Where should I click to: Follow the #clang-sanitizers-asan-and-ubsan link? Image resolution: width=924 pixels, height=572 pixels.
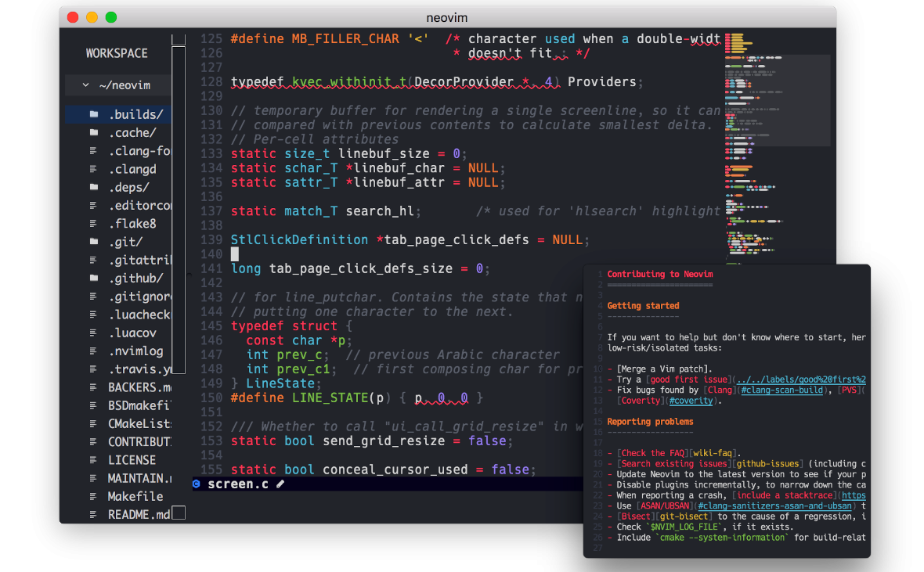[x=774, y=506]
